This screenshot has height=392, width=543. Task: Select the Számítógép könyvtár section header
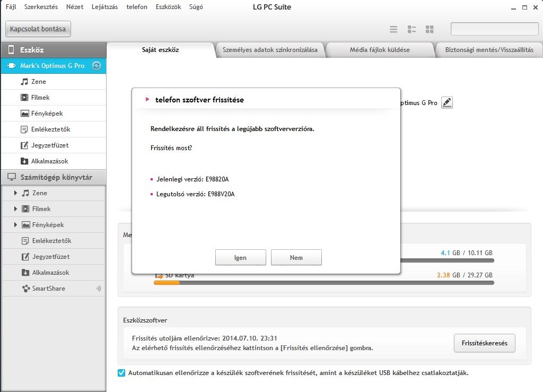pyautogui.click(x=54, y=177)
